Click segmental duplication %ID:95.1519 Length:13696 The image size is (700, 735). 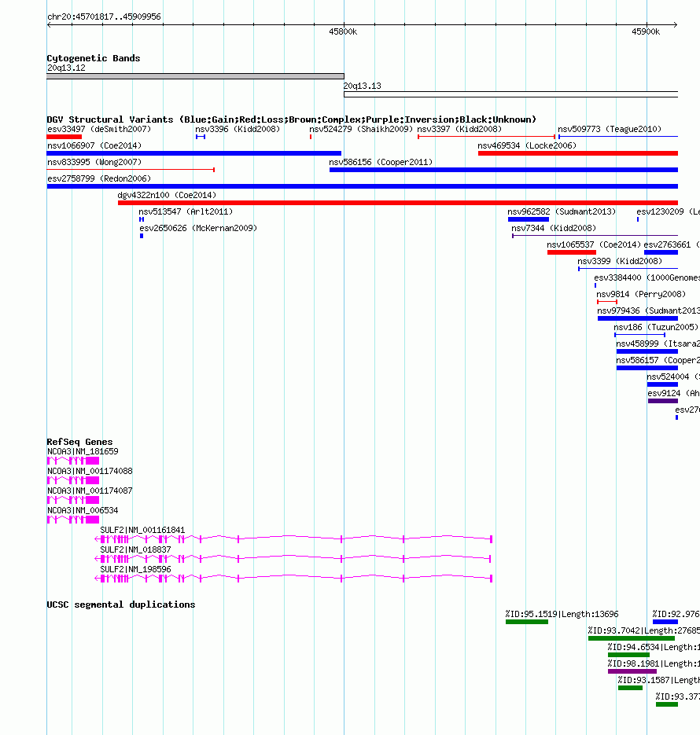tap(527, 622)
